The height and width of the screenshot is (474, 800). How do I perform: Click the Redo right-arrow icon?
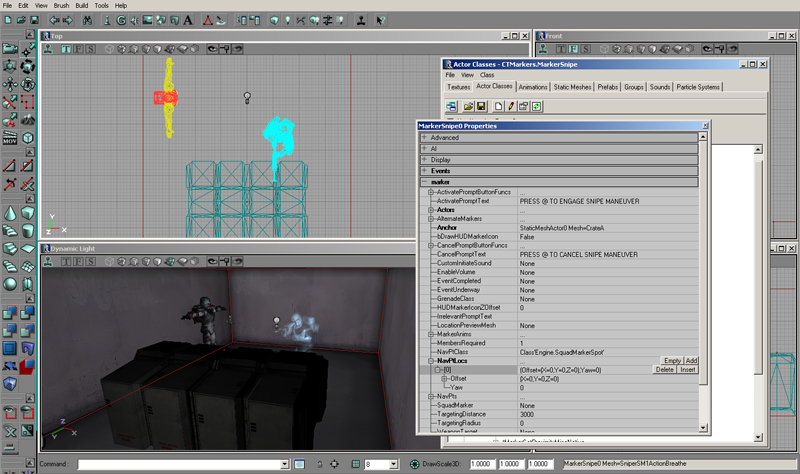[67, 20]
